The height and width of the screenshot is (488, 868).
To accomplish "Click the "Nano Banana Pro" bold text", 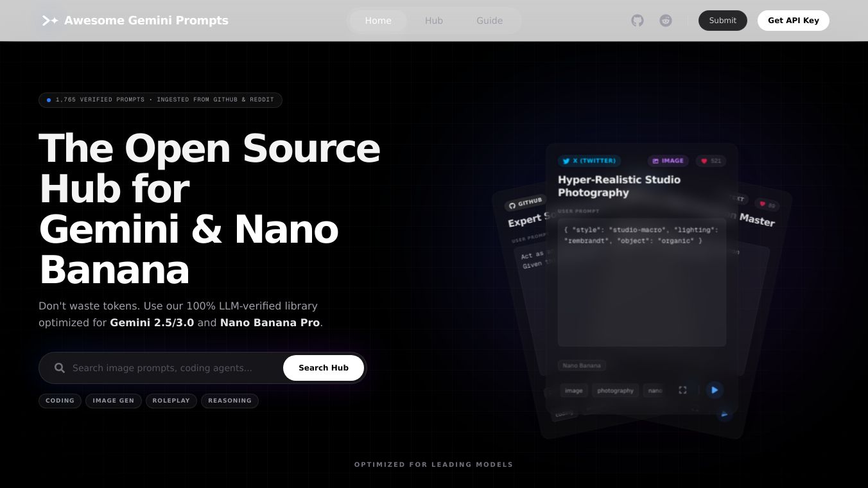I will pos(270,322).
